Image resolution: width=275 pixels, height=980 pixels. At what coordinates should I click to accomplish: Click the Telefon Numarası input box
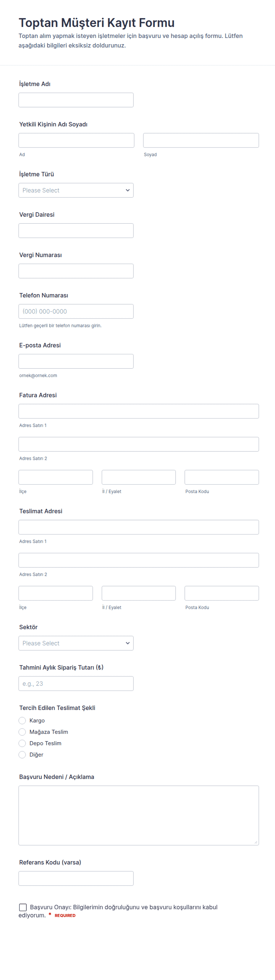tap(76, 311)
